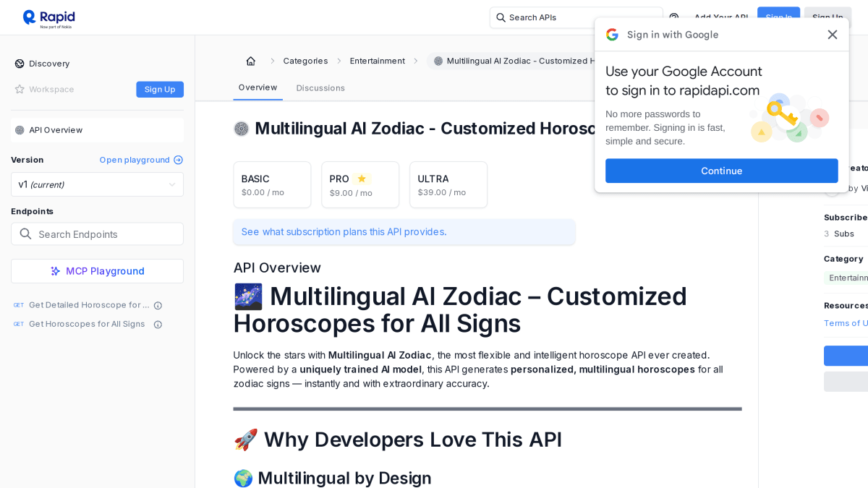Click the Sign Up button in sidebar
This screenshot has height=488, width=868.
coord(160,90)
